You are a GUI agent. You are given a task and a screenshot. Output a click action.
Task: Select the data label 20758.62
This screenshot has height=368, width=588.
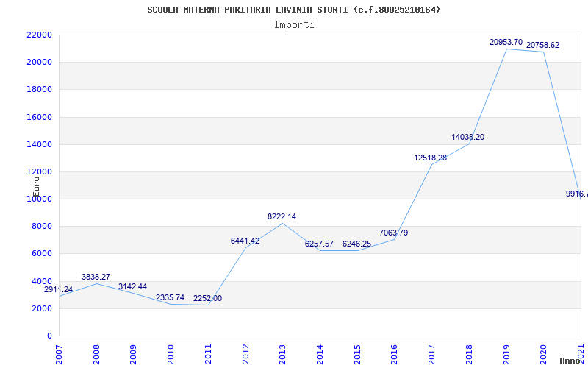pyautogui.click(x=542, y=45)
